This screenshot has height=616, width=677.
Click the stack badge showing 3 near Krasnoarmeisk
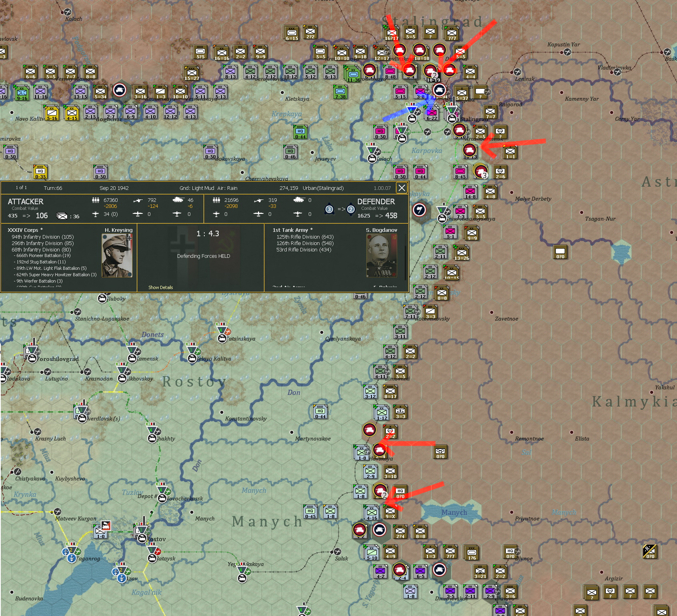[485, 175]
